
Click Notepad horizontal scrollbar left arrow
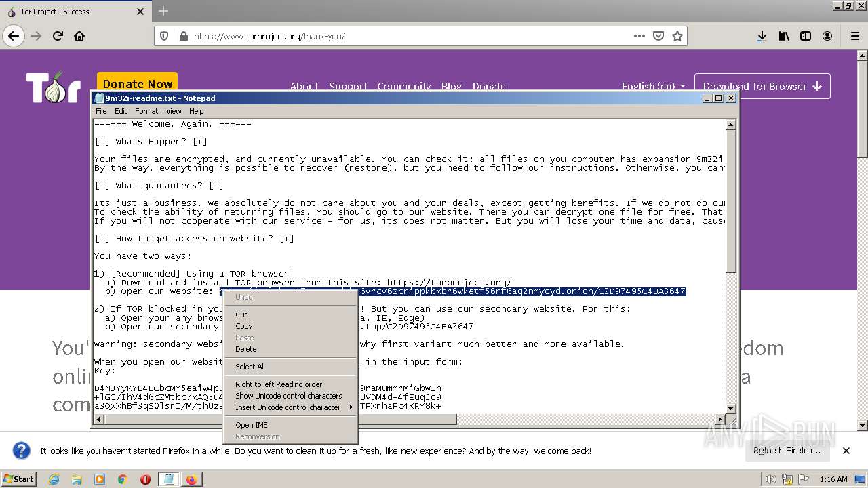[99, 420]
